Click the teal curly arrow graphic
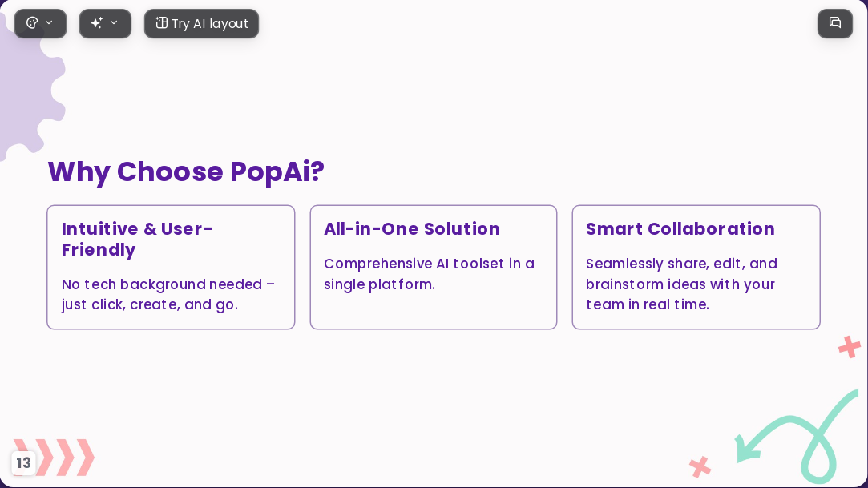The width and height of the screenshot is (868, 488). [797, 437]
